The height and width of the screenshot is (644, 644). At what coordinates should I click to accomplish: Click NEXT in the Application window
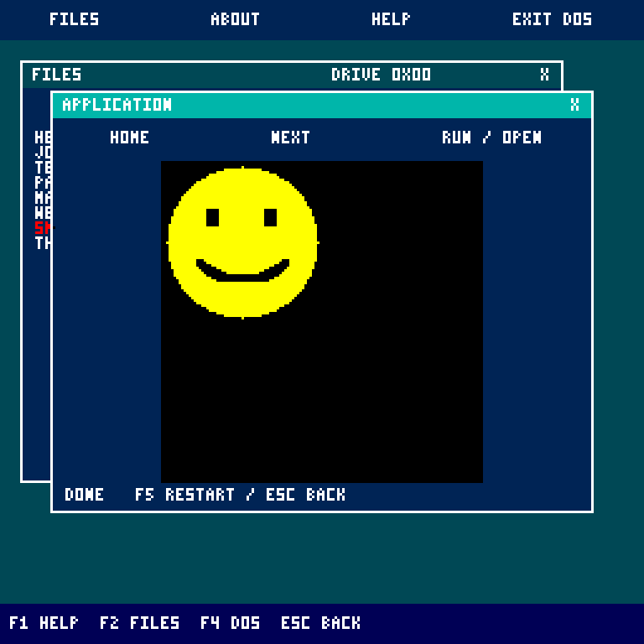(x=290, y=138)
